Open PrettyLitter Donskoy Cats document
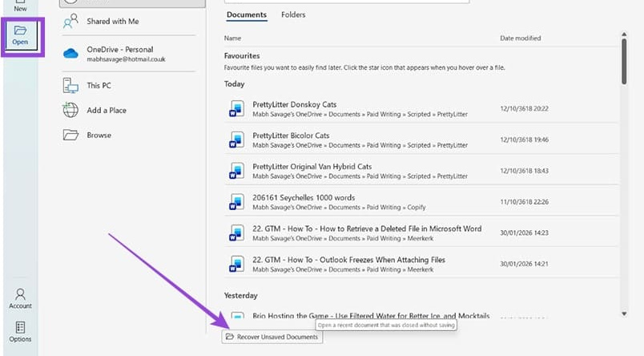This screenshot has width=644, height=356. (421, 108)
